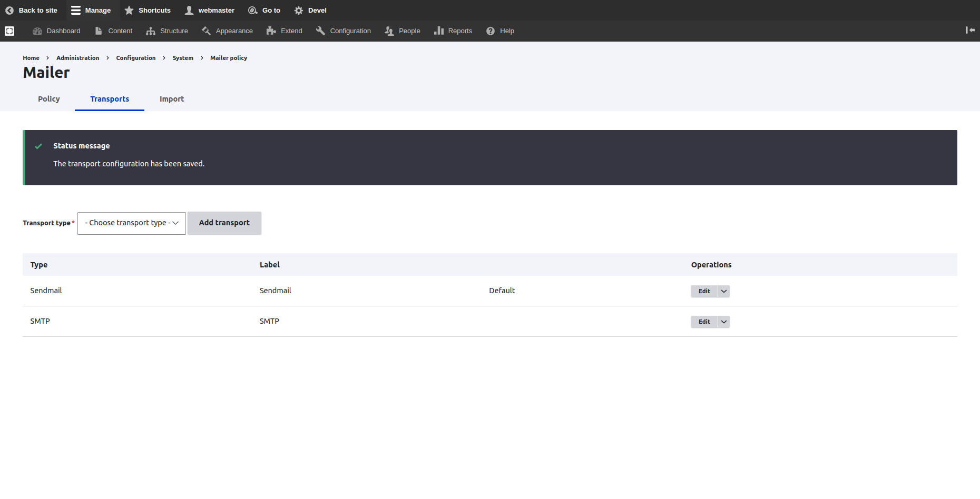The width and height of the screenshot is (980, 499).
Task: Edit the Sendmail transport
Action: 704,291
